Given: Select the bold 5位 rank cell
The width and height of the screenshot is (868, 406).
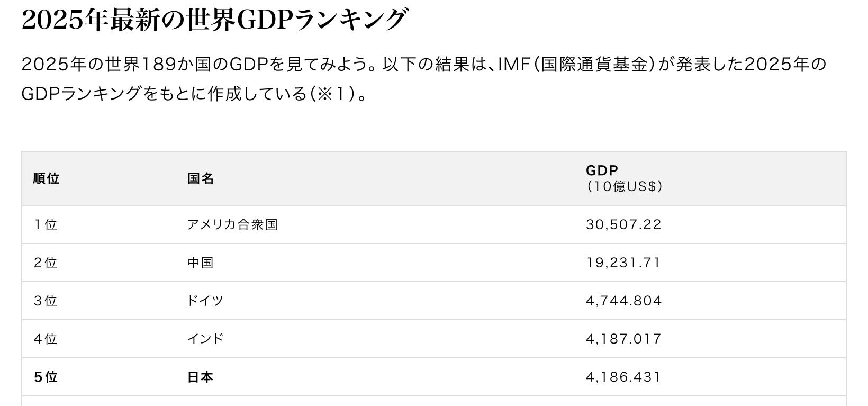Looking at the screenshot, I should [x=46, y=377].
